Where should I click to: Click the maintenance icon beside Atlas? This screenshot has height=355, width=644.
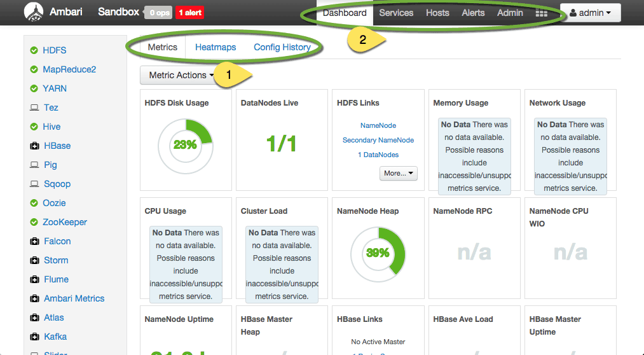(x=34, y=317)
